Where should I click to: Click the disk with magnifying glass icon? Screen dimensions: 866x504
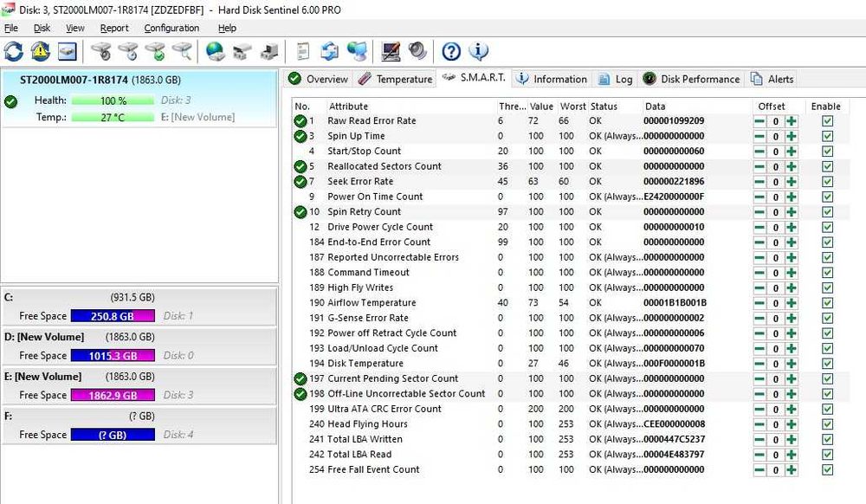pyautogui.click(x=182, y=51)
